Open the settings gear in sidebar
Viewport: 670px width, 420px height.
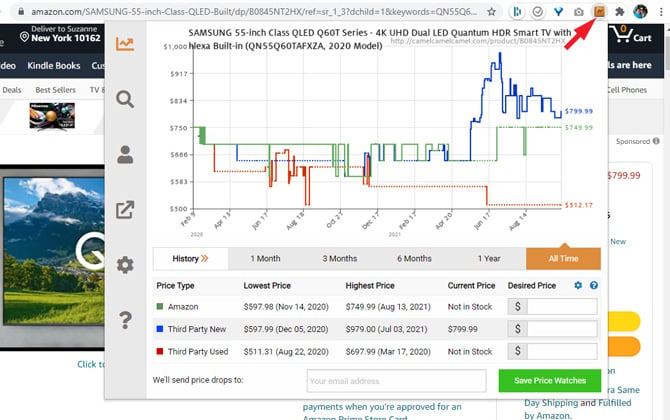click(125, 265)
